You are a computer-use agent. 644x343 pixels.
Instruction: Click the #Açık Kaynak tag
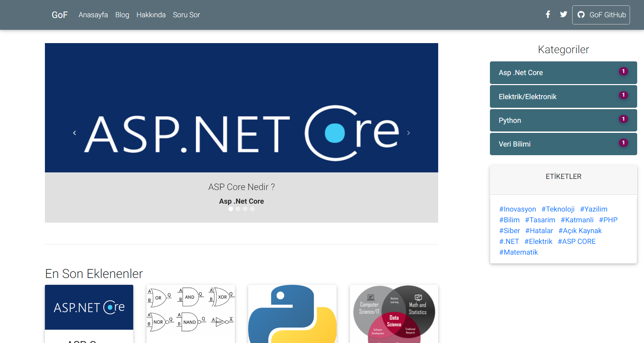[580, 231]
